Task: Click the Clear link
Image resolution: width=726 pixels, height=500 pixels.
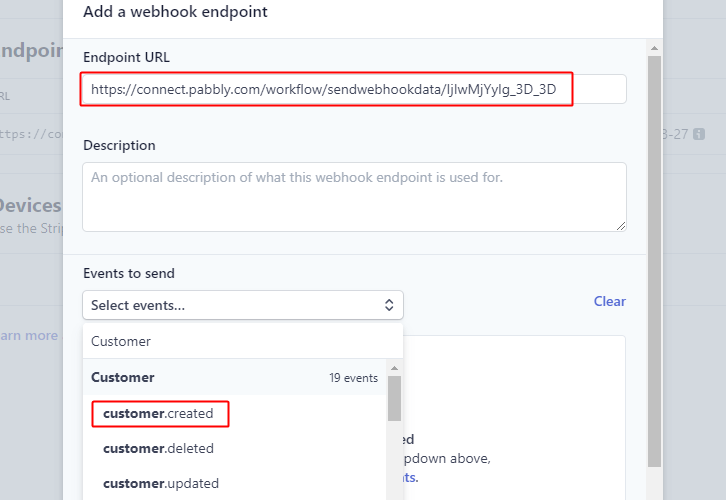Action: click(x=609, y=301)
